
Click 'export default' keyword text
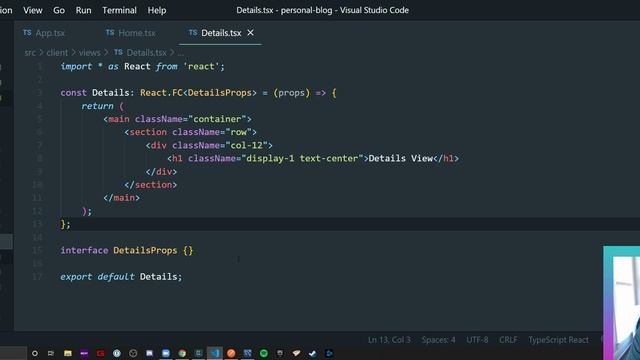click(97, 277)
